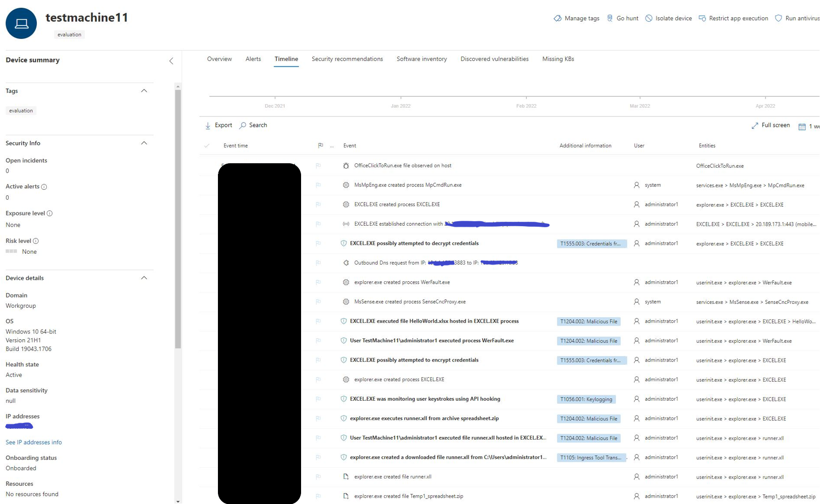The height and width of the screenshot is (504, 825).
Task: Flag the EXCEL.EXE executed file HelloWorld.xlsx event
Action: pos(318,321)
